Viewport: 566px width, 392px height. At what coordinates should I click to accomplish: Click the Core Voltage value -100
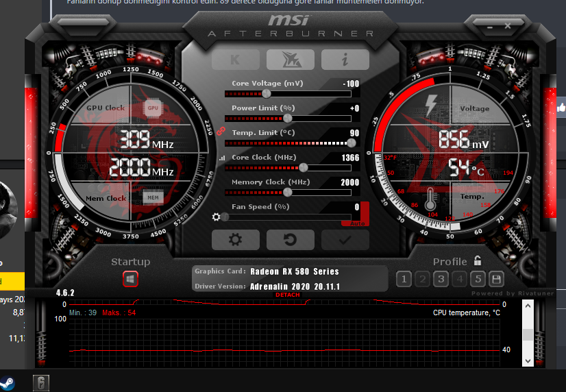351,84
